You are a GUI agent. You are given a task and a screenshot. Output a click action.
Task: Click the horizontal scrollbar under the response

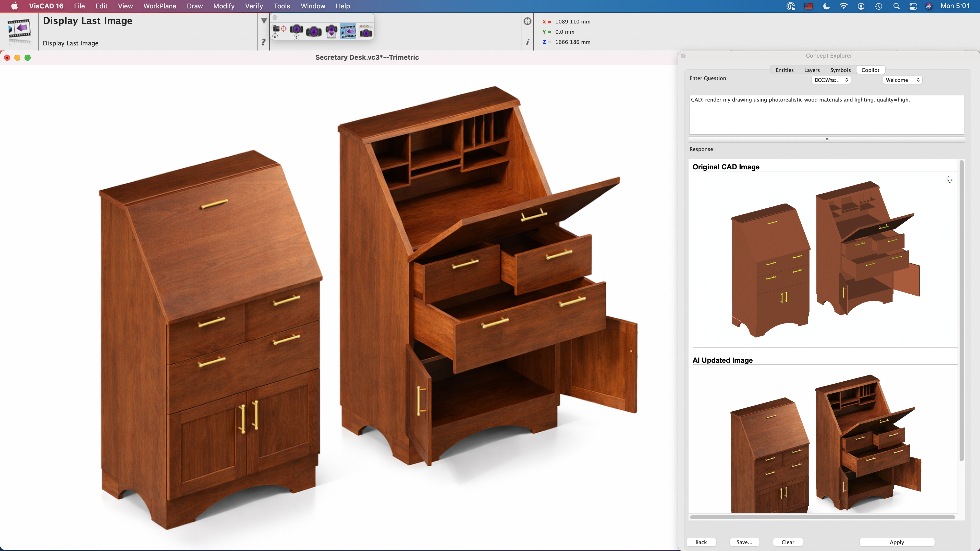[822, 517]
